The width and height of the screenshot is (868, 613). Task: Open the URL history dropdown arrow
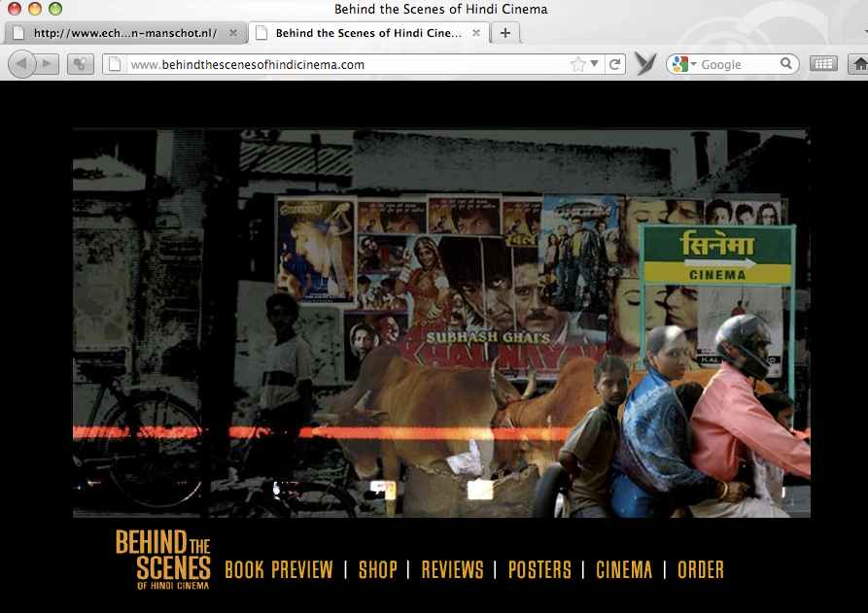click(594, 63)
